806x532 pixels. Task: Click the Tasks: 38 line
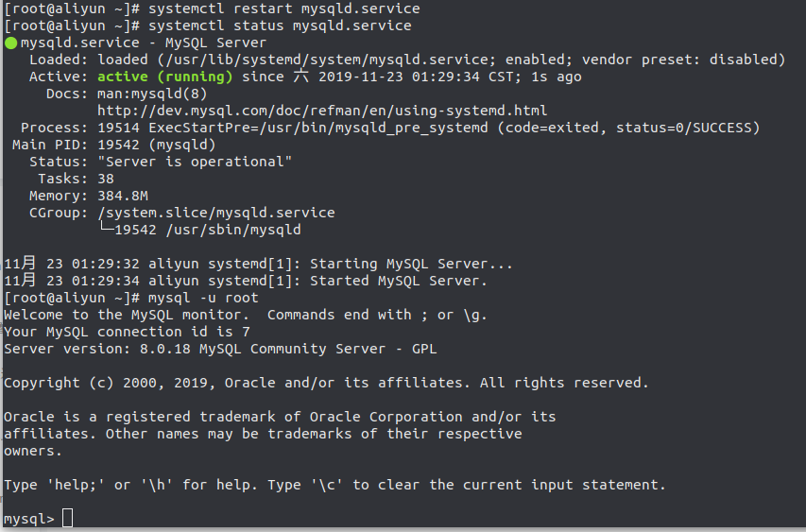coord(77,179)
